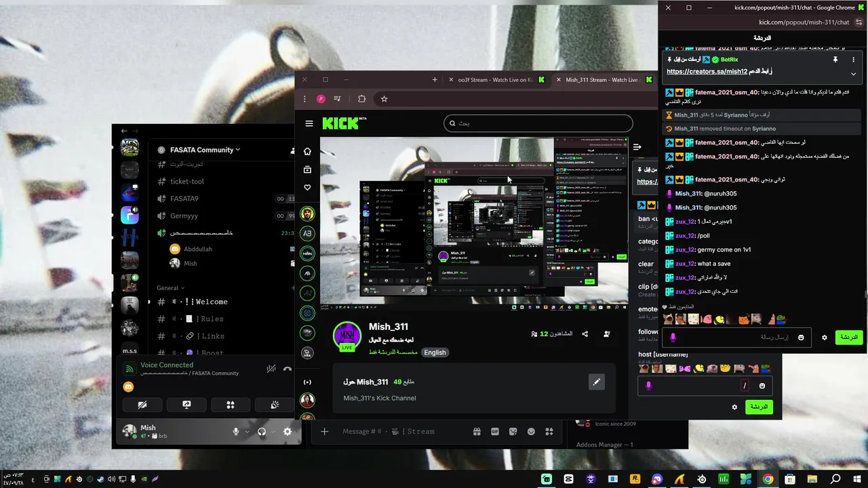Send message with green button in popout chat

(848, 337)
